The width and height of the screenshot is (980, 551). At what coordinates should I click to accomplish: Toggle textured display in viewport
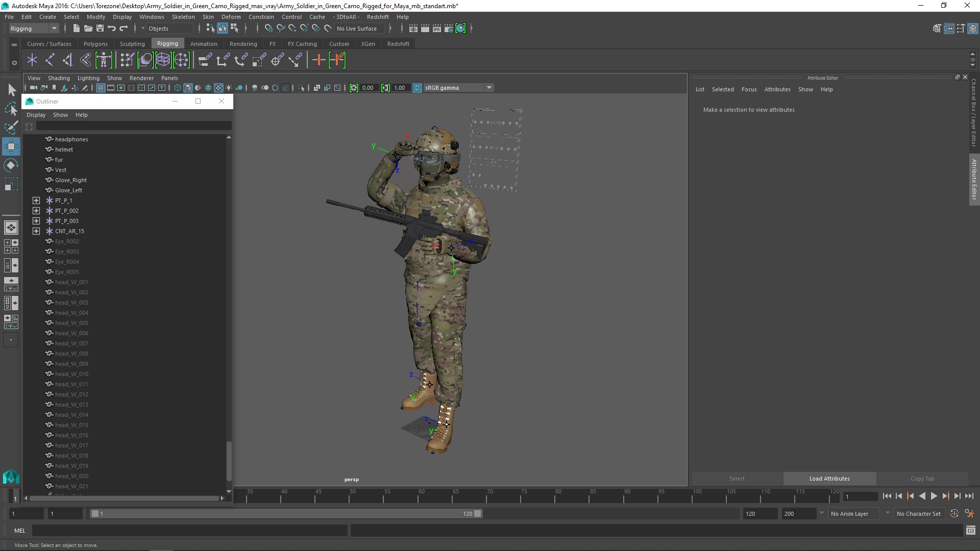click(218, 88)
